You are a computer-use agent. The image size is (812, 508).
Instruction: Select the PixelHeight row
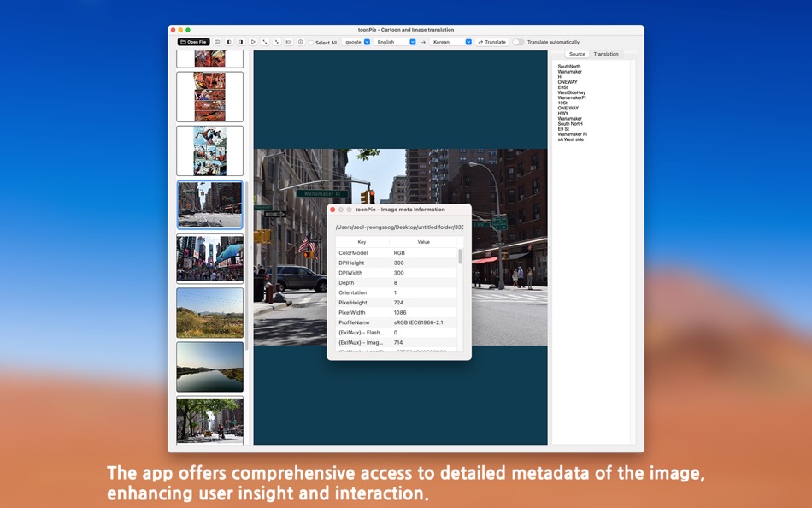[396, 302]
